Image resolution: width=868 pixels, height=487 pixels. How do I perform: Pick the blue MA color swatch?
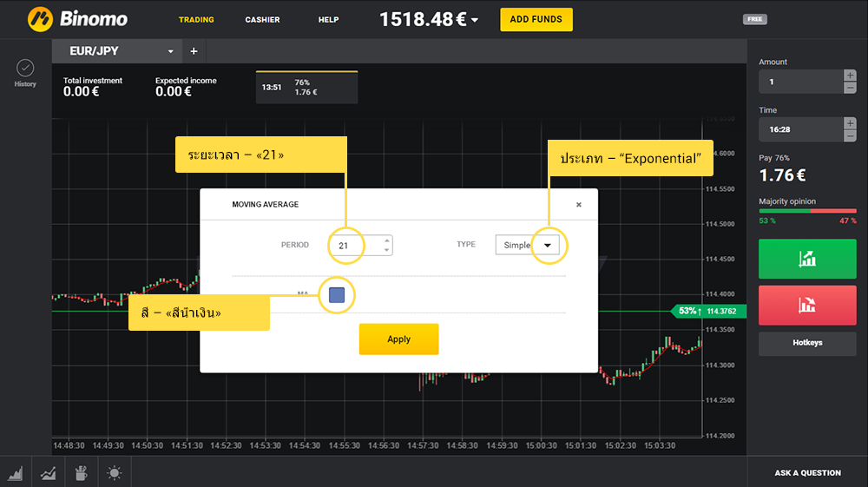click(x=337, y=295)
